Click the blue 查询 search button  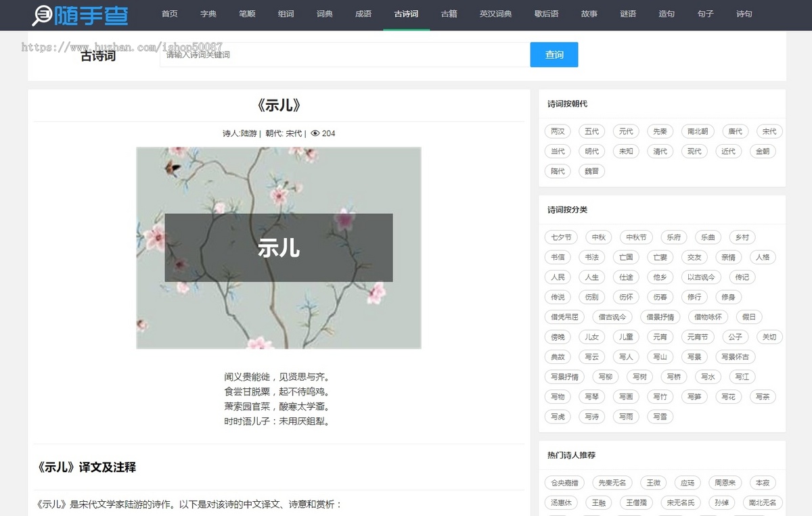tap(554, 55)
